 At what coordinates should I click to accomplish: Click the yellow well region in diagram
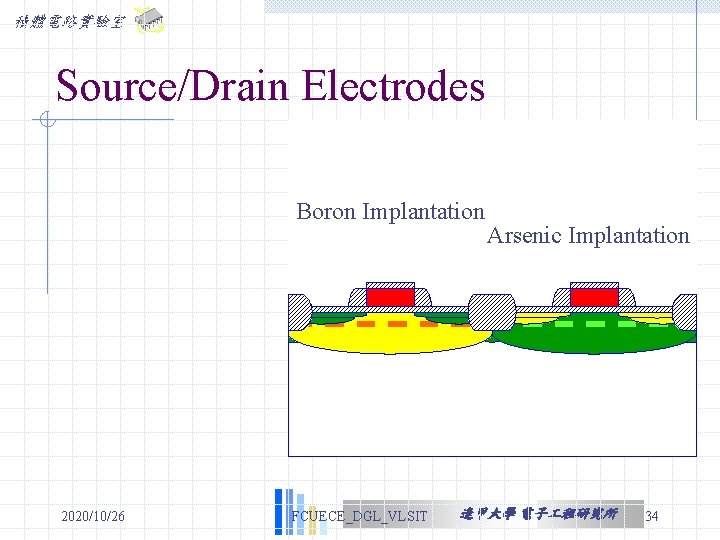[x=389, y=340]
